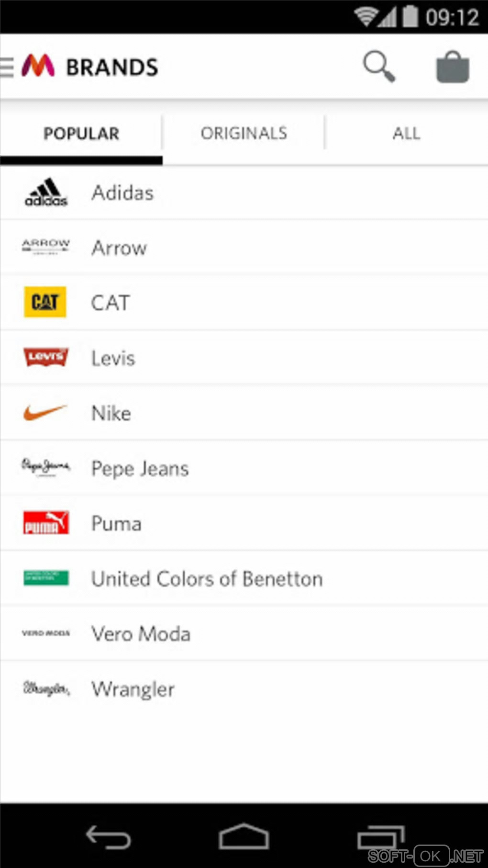Tap the Nike swoosh logo
Viewport: 488px width, 868px height.
(x=45, y=412)
